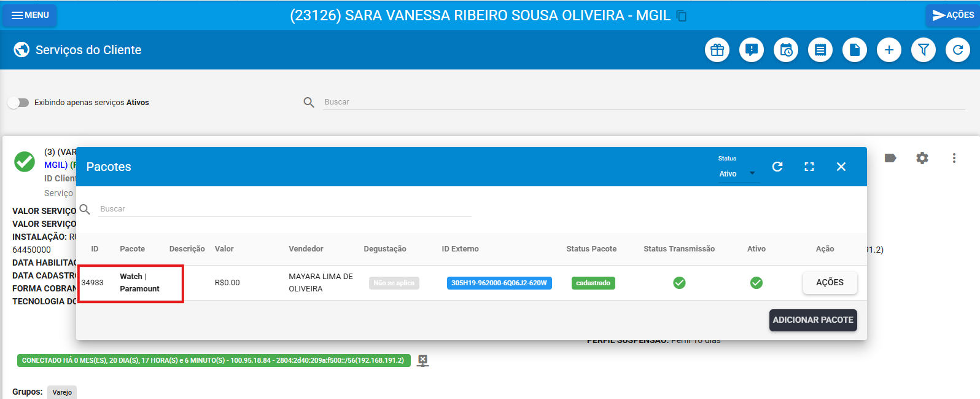The height and width of the screenshot is (399, 980).
Task: Sort by the Pacote column header
Action: [132, 249]
